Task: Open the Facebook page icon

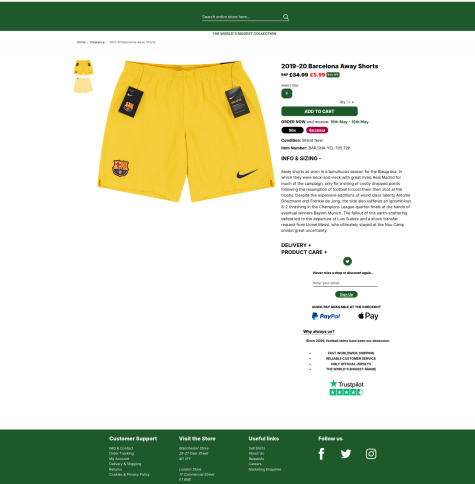Action: (x=321, y=454)
